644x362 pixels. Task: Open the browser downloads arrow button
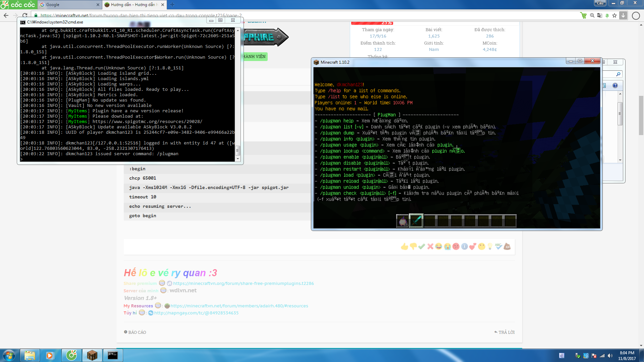(x=623, y=15)
